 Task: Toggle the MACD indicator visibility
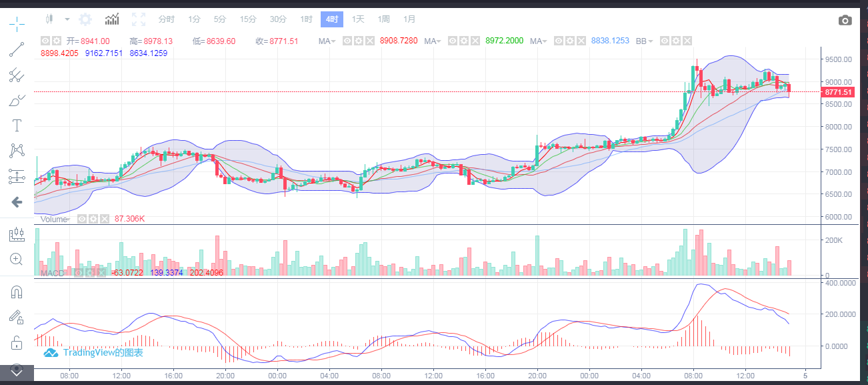click(x=79, y=273)
